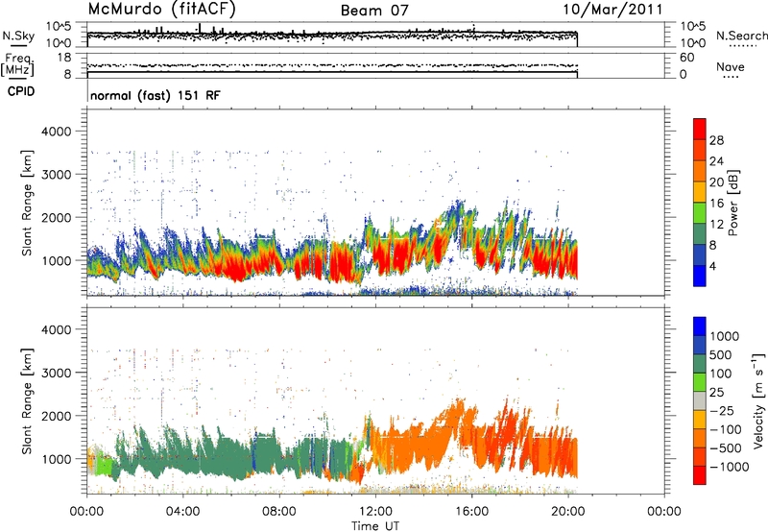
Task: Click the 'Velocity [m s-1]' color bar title
Action: click(x=758, y=400)
